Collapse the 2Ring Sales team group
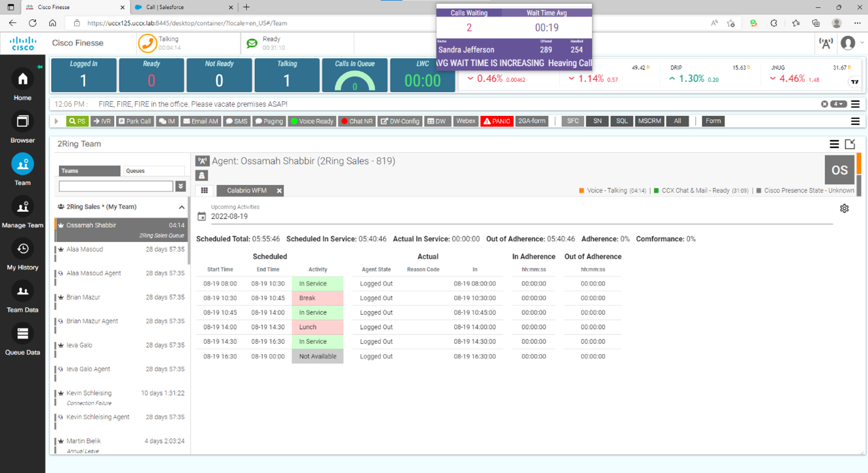This screenshot has height=473, width=868. (181, 207)
